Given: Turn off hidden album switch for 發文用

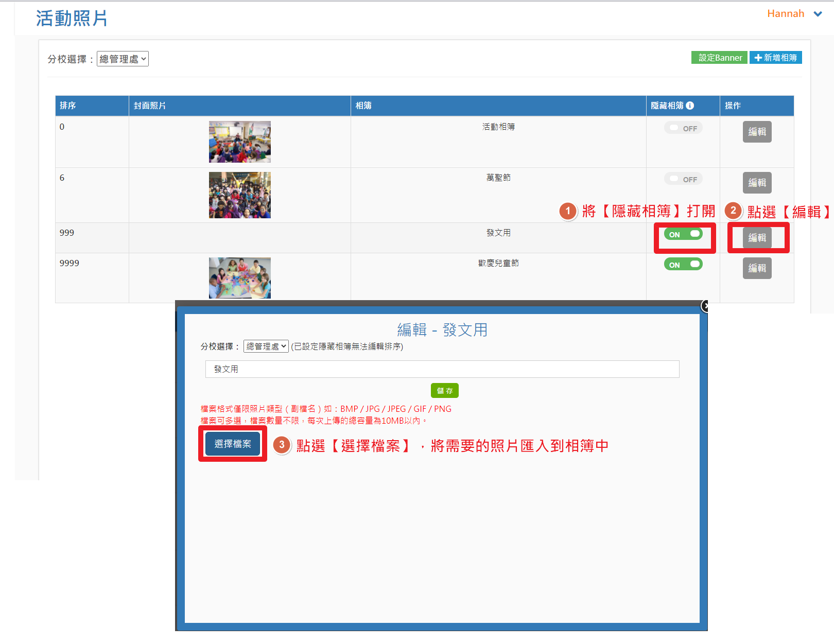Looking at the screenshot, I should click(683, 234).
